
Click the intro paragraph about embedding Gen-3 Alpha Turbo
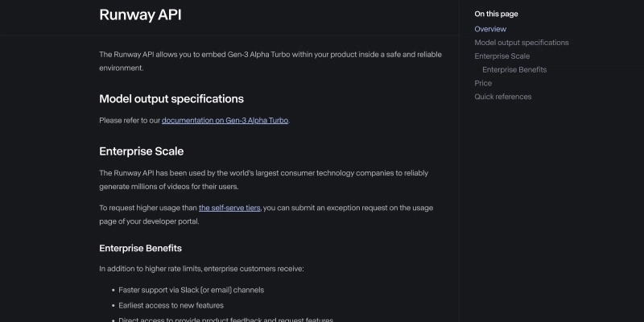click(x=270, y=61)
